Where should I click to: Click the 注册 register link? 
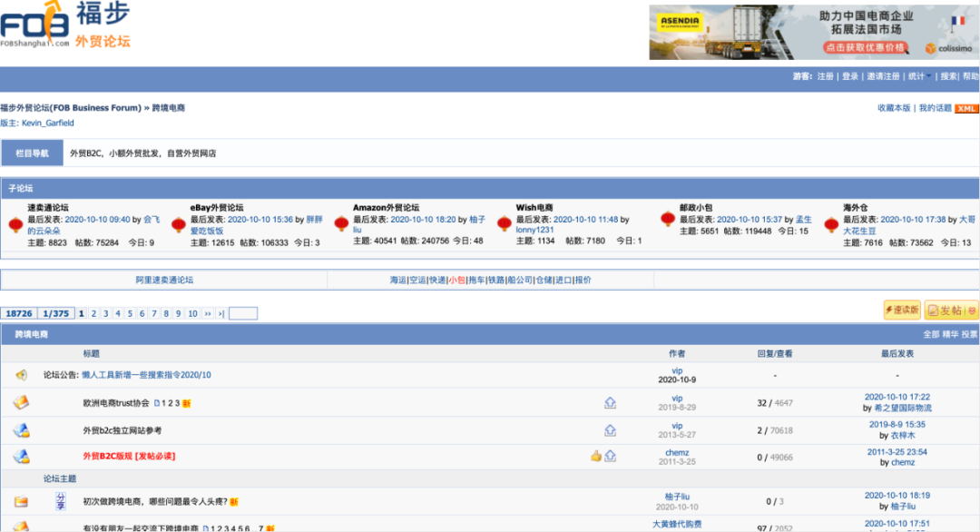825,77
